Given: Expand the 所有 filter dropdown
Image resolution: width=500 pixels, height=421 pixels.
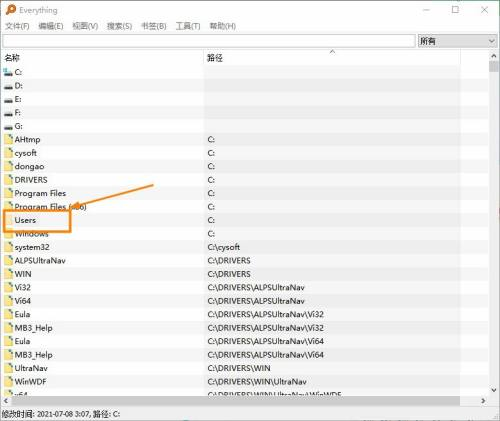Looking at the screenshot, I should pyautogui.click(x=457, y=41).
